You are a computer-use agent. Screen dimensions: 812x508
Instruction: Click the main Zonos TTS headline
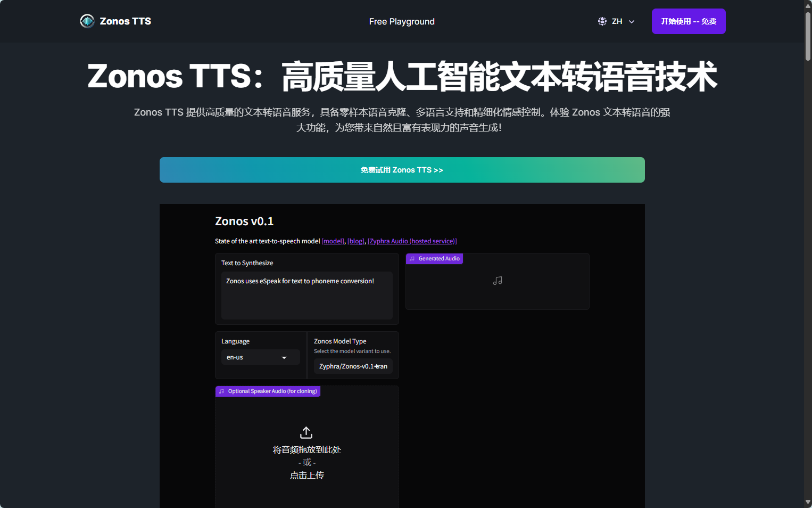pyautogui.click(x=402, y=76)
